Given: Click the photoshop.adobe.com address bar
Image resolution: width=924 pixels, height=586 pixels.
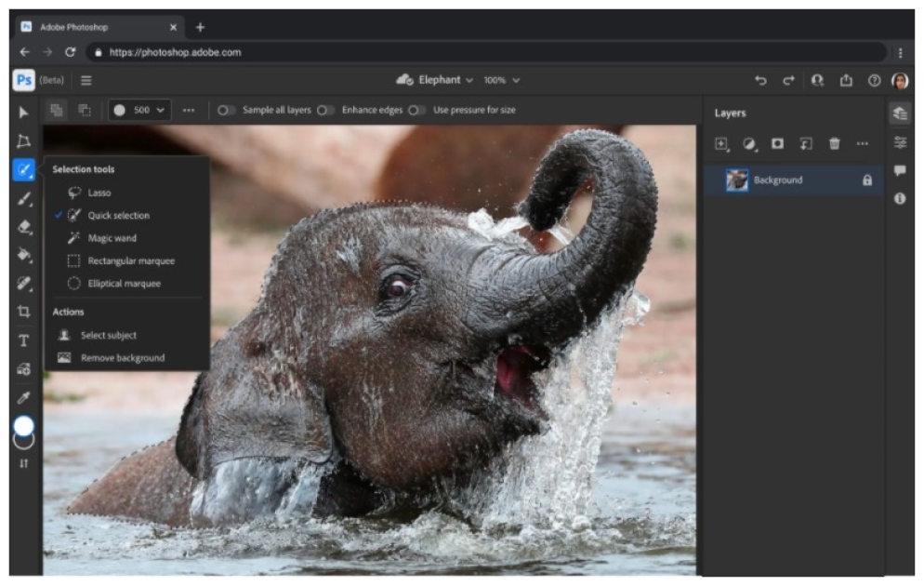Looking at the screenshot, I should click(x=486, y=52).
